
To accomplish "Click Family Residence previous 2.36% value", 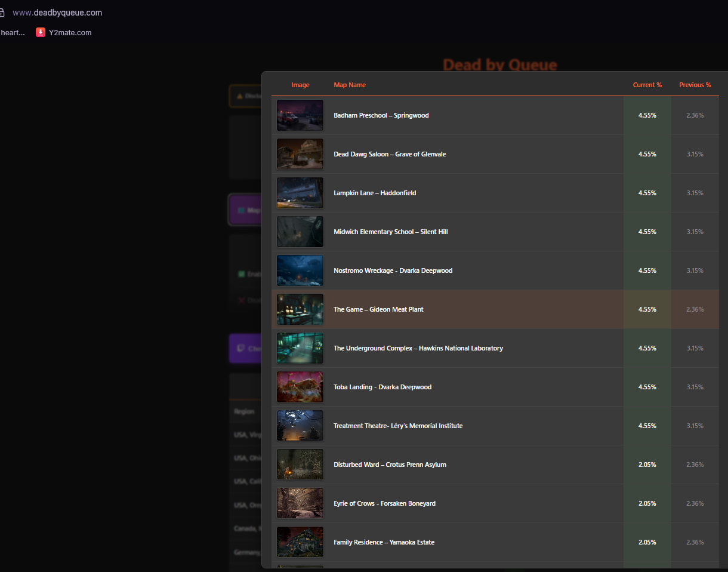I will point(695,542).
